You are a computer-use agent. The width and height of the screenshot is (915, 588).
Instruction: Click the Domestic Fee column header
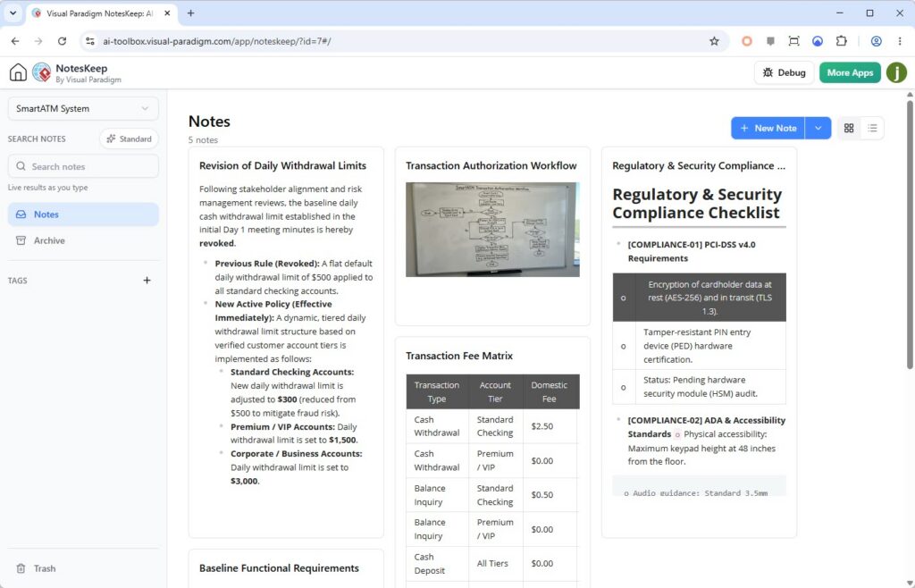(549, 391)
